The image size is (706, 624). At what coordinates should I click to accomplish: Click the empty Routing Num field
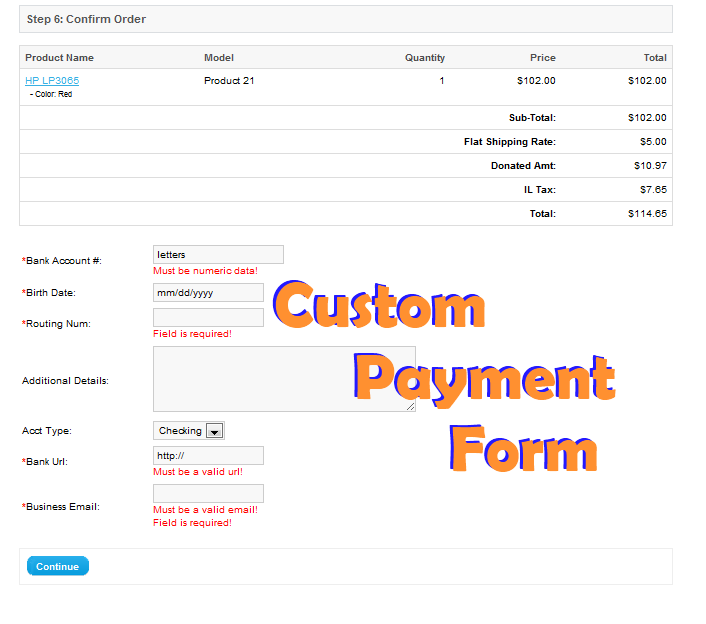(208, 317)
